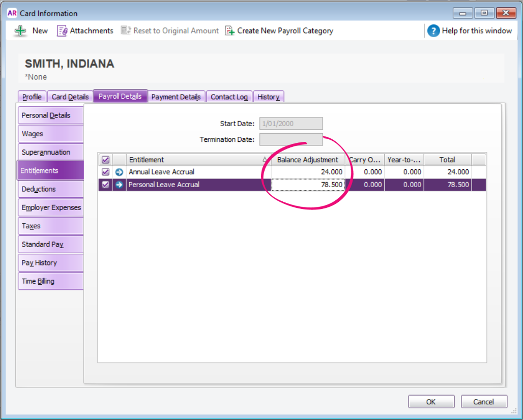Screen dimensions: 523x420
Task: Select the Annual Leave Accrual row name
Action: click(x=162, y=172)
